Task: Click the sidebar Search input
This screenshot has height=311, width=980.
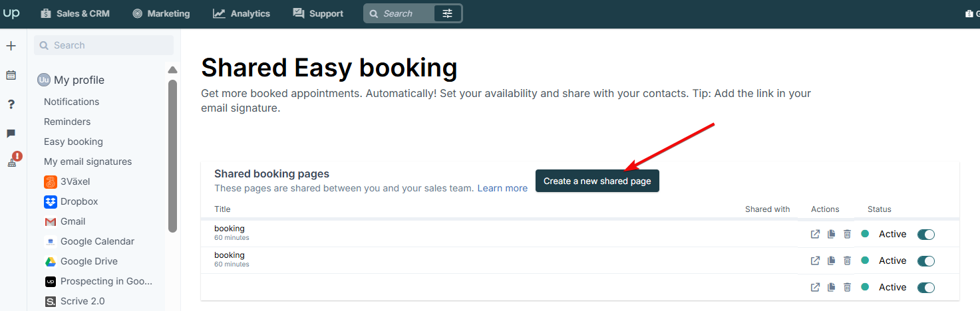Action: coord(104,45)
